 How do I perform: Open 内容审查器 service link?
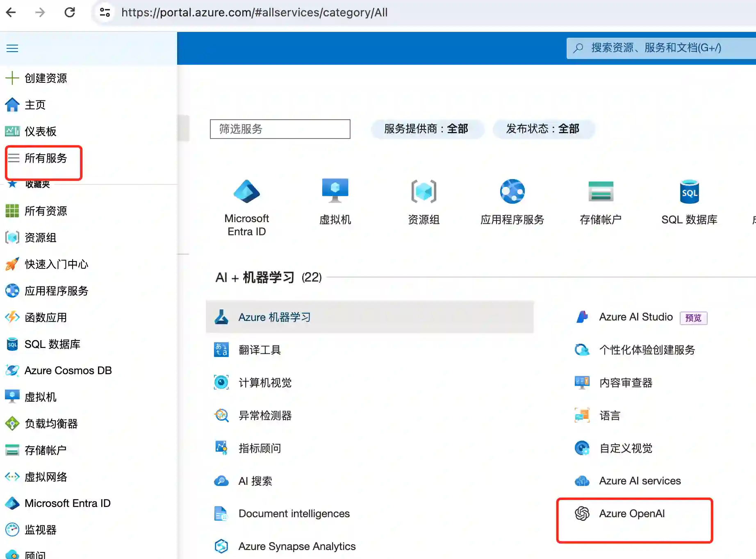click(x=626, y=382)
